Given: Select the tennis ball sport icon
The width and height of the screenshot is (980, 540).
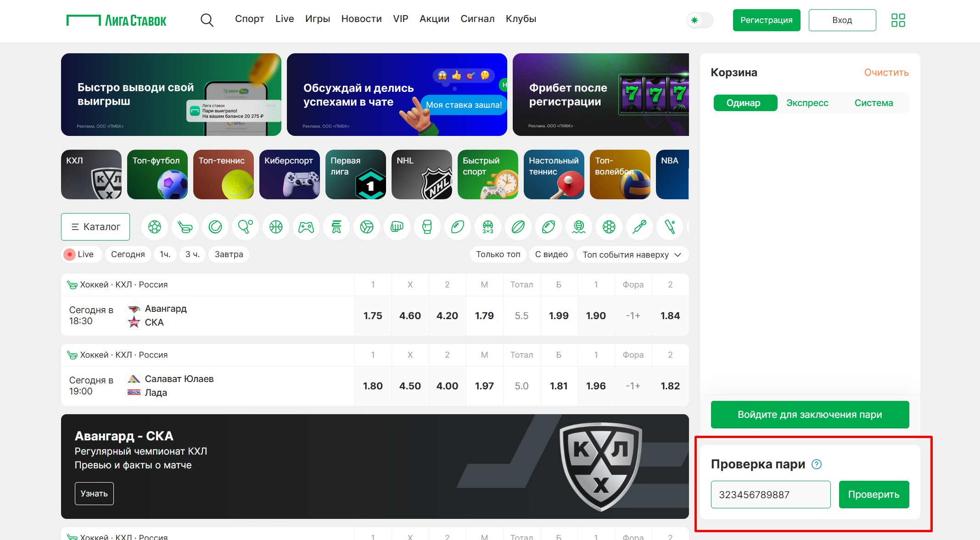Looking at the screenshot, I should (215, 227).
